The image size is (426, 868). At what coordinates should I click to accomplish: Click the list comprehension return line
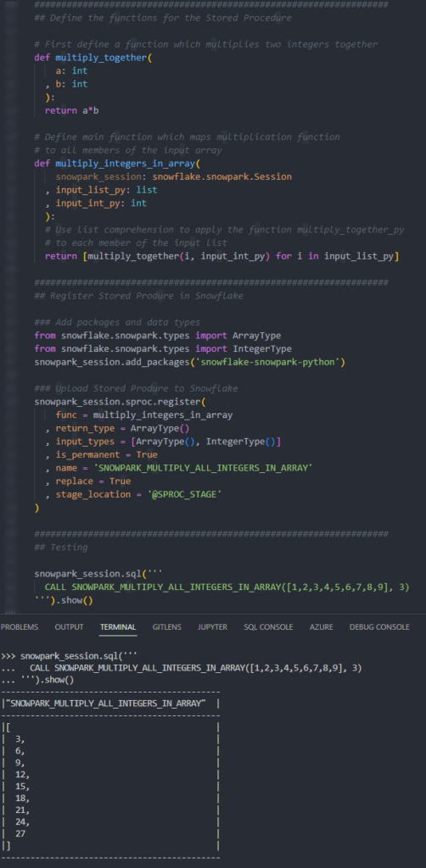point(222,256)
